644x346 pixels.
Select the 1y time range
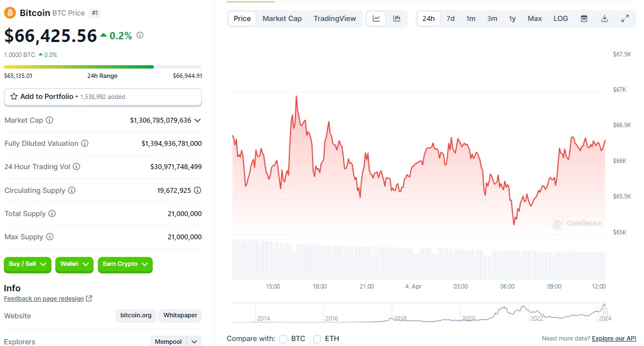click(512, 18)
